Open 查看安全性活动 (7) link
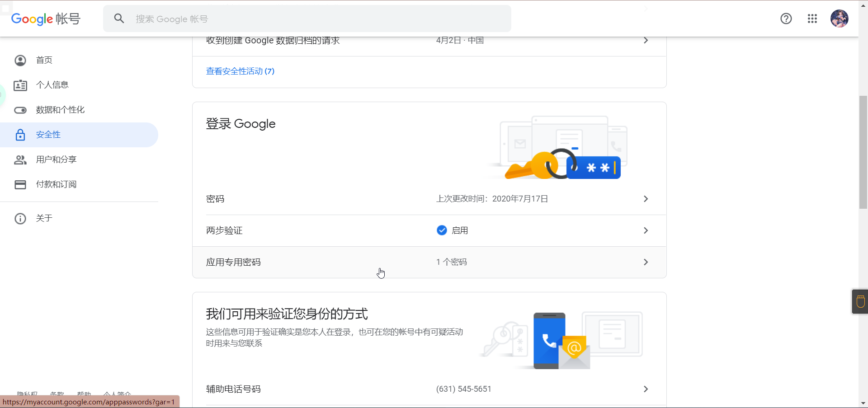The width and height of the screenshot is (868, 408). 240,71
